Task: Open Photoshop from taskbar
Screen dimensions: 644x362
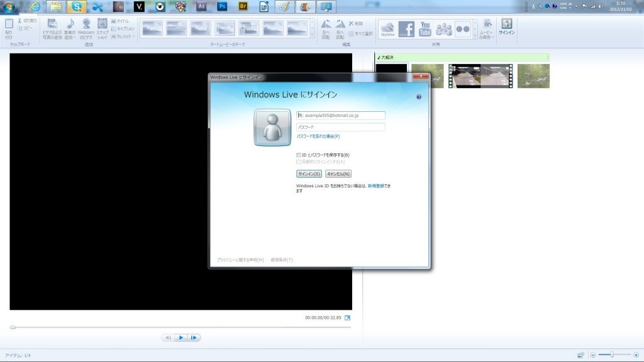Action: pyautogui.click(x=222, y=6)
